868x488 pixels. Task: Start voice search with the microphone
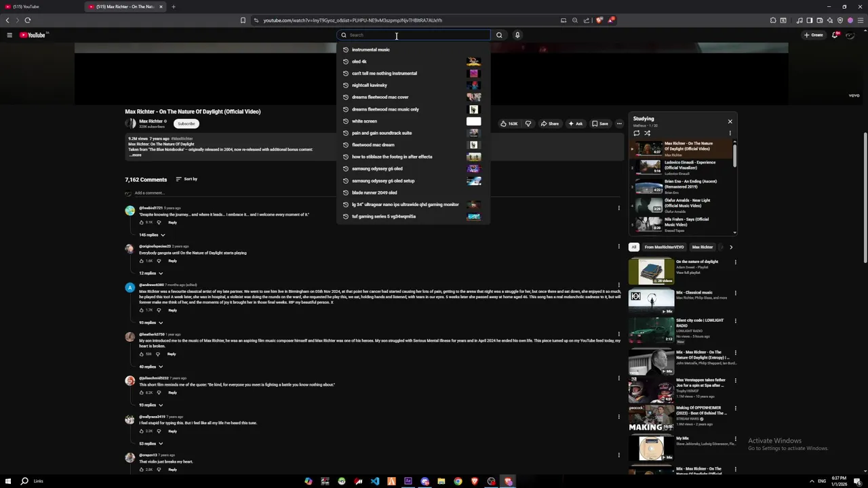(x=517, y=35)
